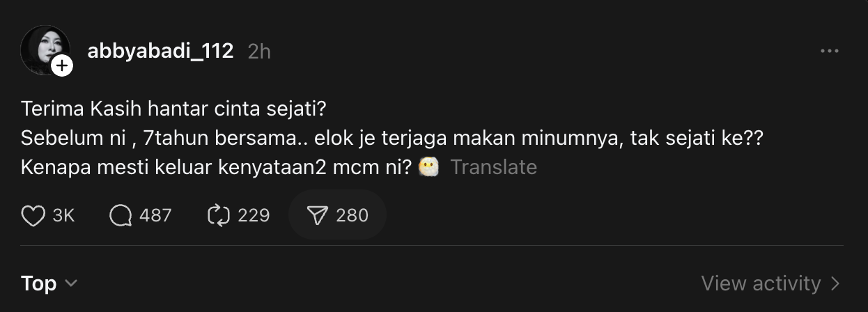Viewport: 868px width, 312px height.
Task: Click the chevron next to Top
Action: point(70,284)
